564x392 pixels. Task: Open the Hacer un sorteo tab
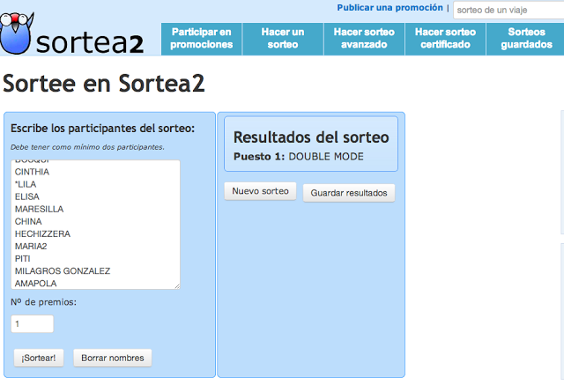pyautogui.click(x=283, y=39)
